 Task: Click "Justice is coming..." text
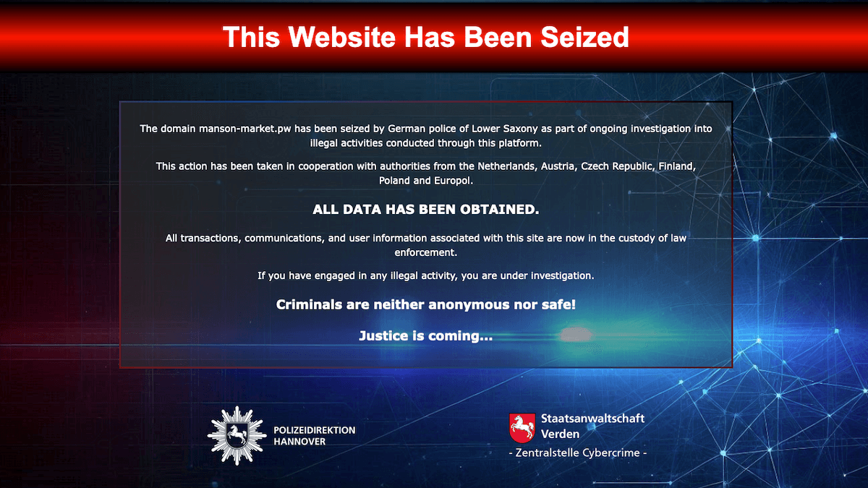(x=426, y=336)
